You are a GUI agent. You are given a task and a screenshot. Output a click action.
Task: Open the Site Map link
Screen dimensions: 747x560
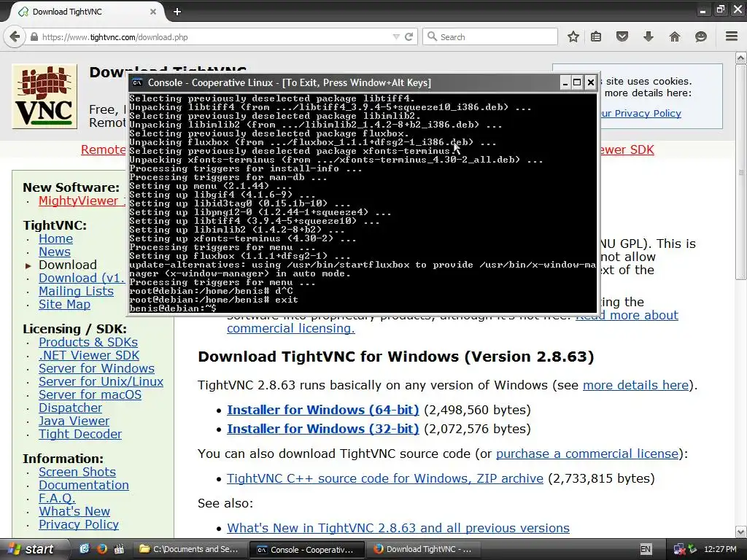[x=64, y=304]
